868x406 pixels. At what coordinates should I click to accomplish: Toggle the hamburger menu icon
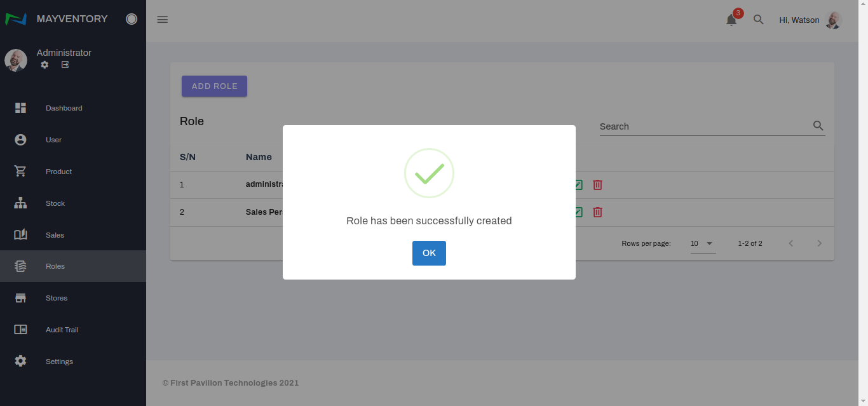click(163, 20)
